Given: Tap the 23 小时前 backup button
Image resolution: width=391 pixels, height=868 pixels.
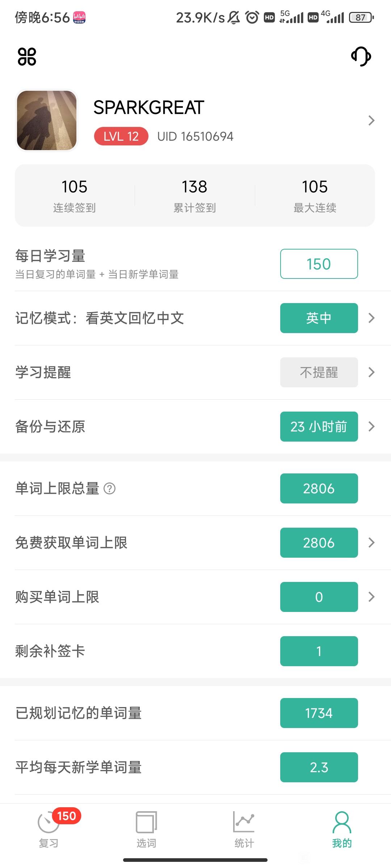Looking at the screenshot, I should [319, 427].
